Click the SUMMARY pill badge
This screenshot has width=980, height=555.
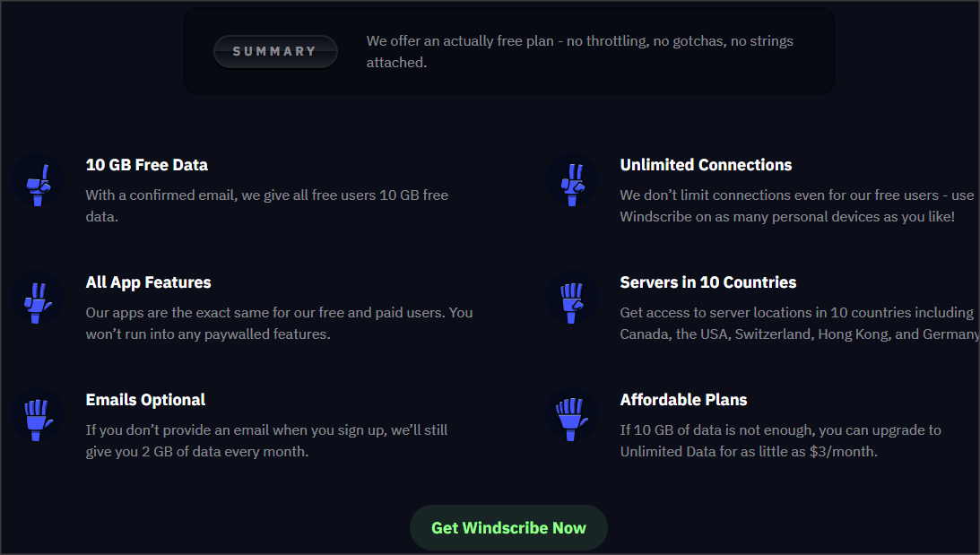tap(275, 51)
